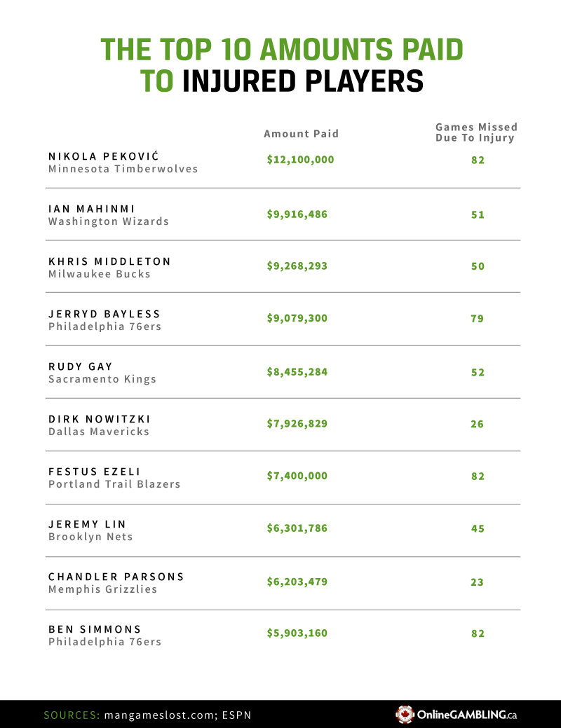The height and width of the screenshot is (728, 561).
Task: Click Jerryd Bayless's 79 games missed value
Action: click(x=478, y=319)
